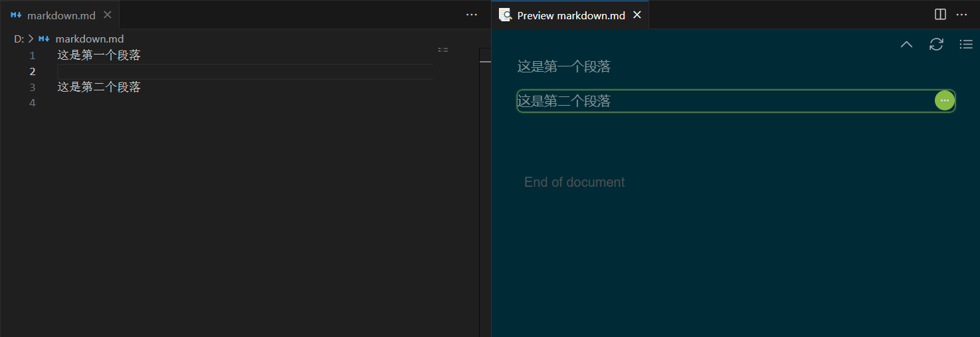Viewport: 980px width, 337px height.
Task: Close the Preview markdown.md tab
Action: coord(637,15)
